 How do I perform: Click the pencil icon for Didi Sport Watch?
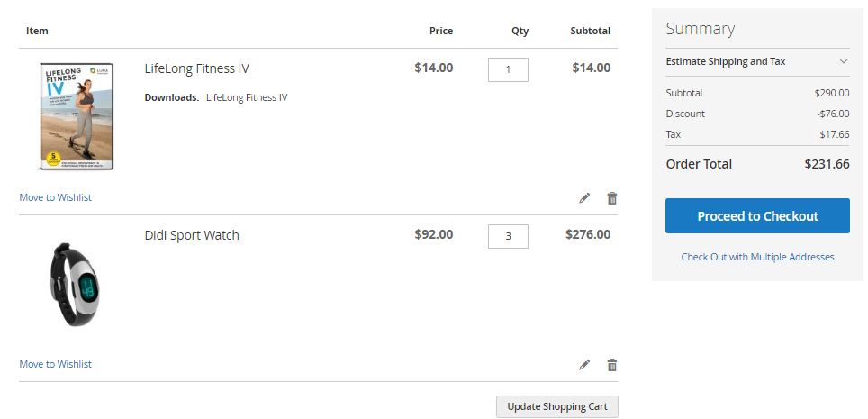(584, 365)
